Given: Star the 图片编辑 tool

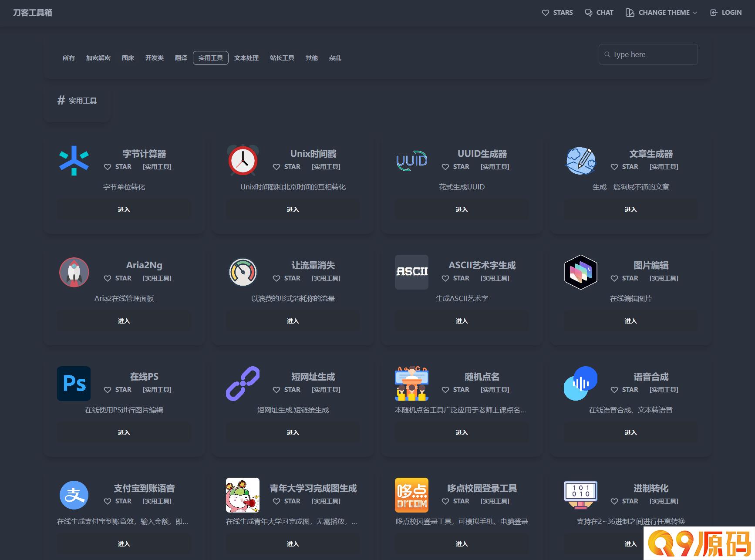Looking at the screenshot, I should coord(624,278).
